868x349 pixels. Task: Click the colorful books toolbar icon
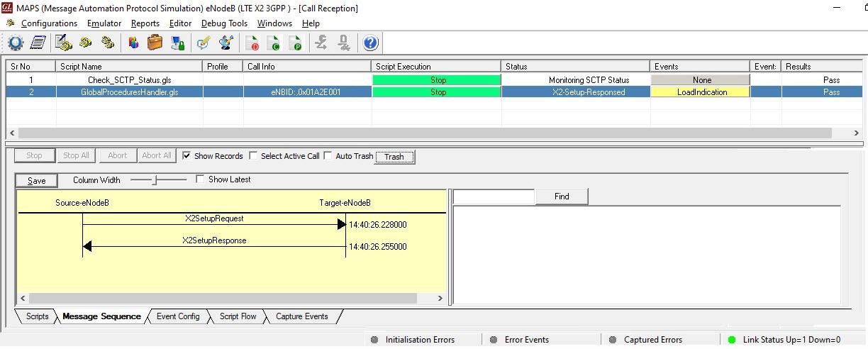(x=133, y=43)
